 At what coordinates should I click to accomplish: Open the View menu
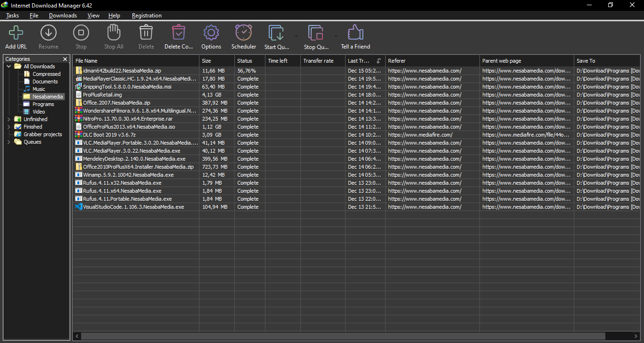pos(93,16)
